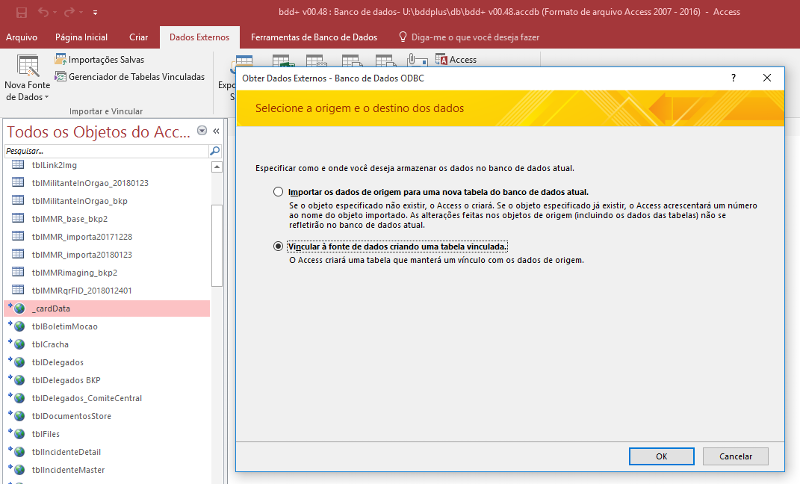The image size is (800, 484).
Task: Open the Undo history dropdown arrow
Action: pos(55,12)
